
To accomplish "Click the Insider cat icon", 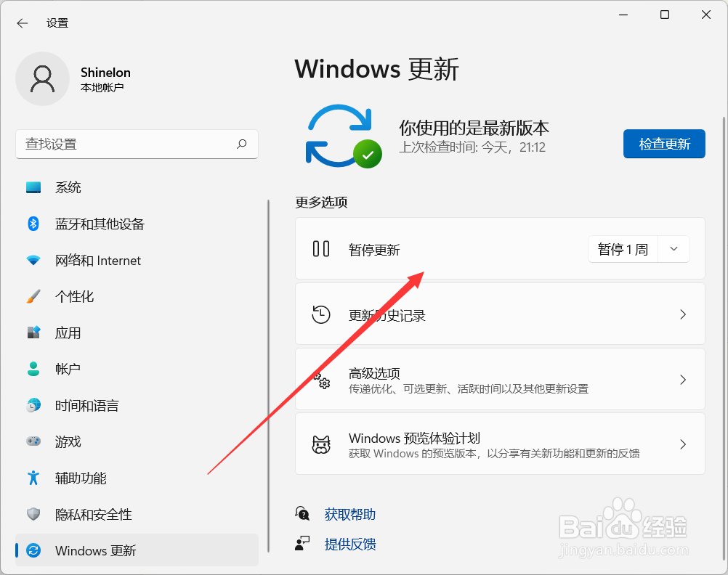I will tap(321, 444).
